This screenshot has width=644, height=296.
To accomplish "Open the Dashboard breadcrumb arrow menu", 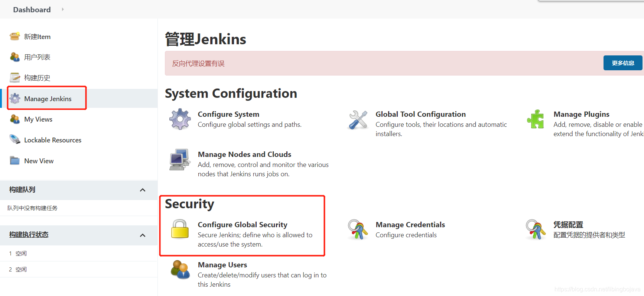I will pos(63,9).
